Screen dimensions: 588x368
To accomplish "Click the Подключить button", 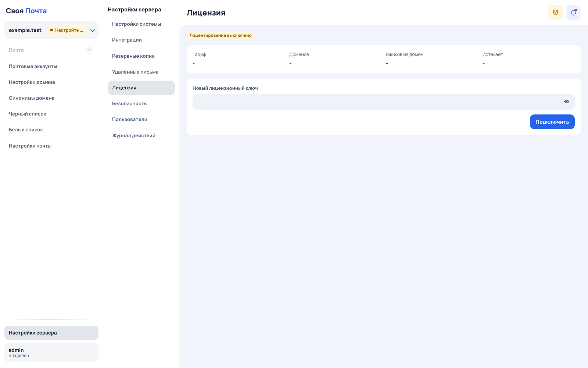I will point(552,122).
